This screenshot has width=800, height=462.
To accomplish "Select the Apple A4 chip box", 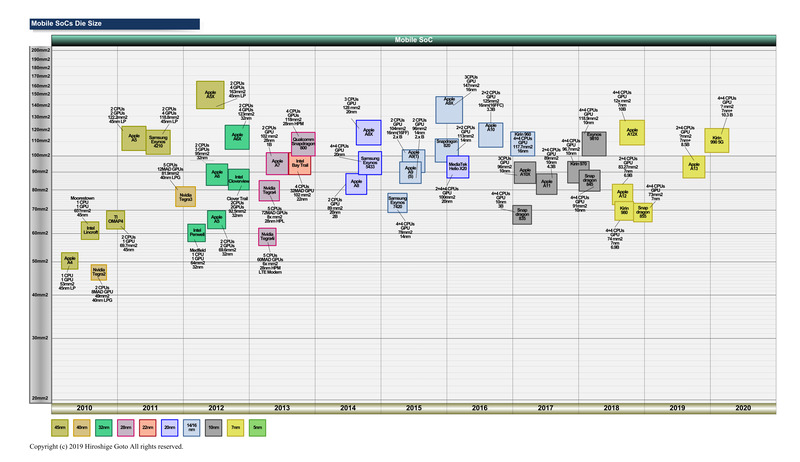I will (69, 261).
